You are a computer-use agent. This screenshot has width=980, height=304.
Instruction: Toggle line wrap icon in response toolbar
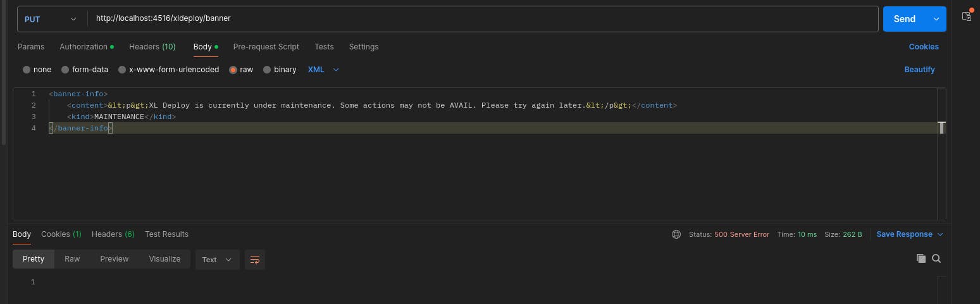pos(255,260)
